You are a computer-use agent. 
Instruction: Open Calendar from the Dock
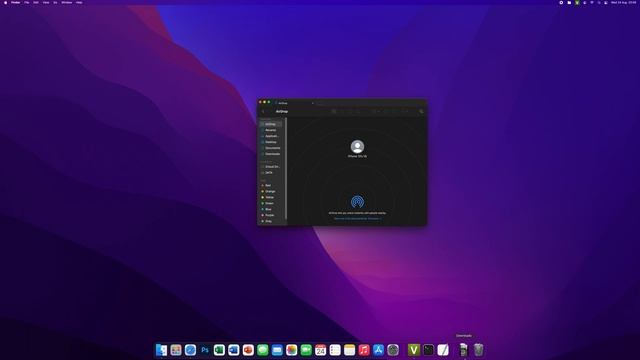click(321, 350)
